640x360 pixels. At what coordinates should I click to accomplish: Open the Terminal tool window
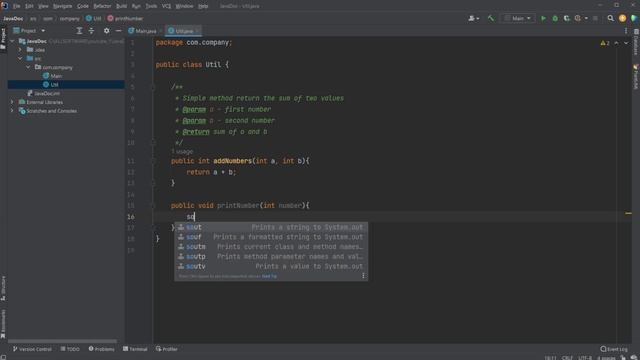coord(135,349)
